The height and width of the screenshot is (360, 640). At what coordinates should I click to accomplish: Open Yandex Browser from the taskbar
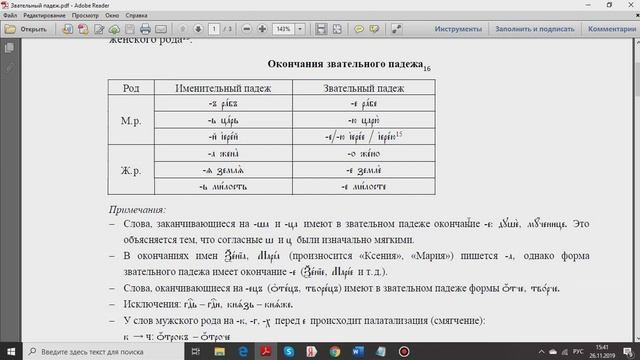pos(312,351)
